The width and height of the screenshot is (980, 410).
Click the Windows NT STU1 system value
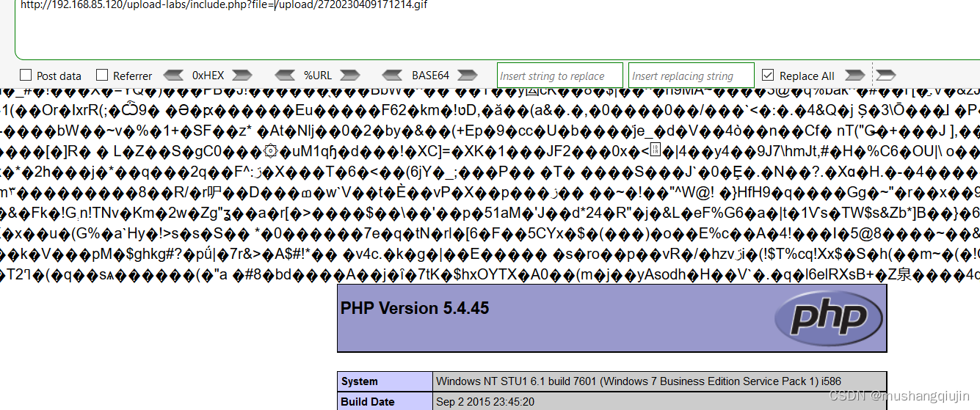(x=639, y=381)
